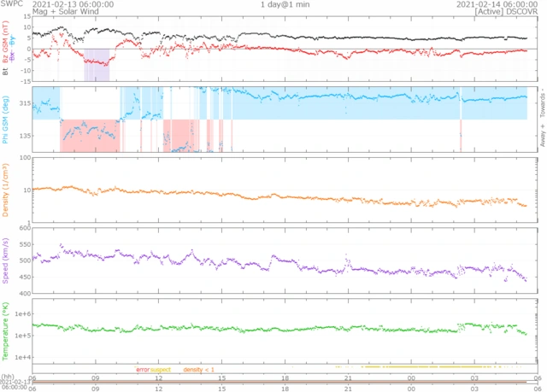Click the '(hh)' time axis unit label
Screen dimensions: 547x392
pos(8,377)
